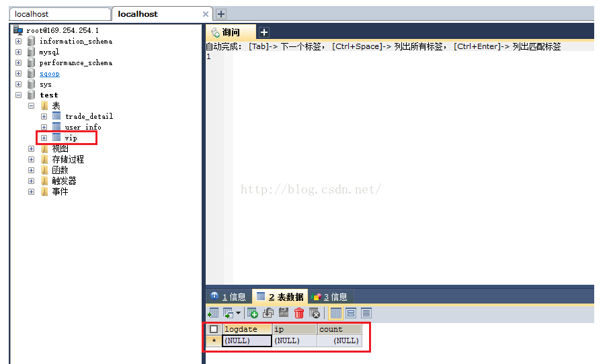Image resolution: width=609 pixels, height=364 pixels.
Task: Click the 视图 folder icon
Action: [x=44, y=148]
